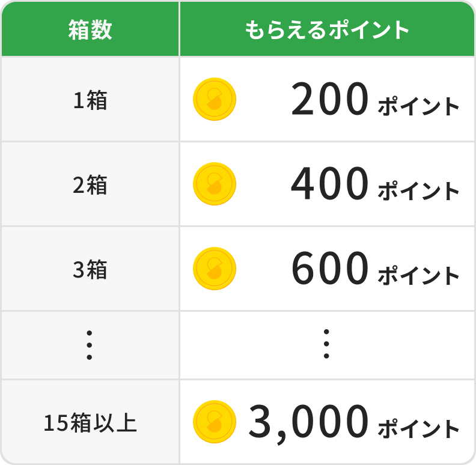
Task: Click the vertical ellipsis in the 箱数 column
Action: point(89,345)
